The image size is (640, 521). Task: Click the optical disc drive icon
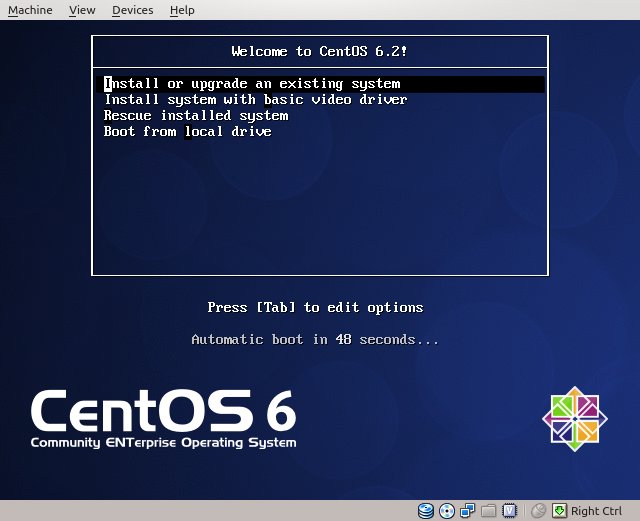coord(447,511)
